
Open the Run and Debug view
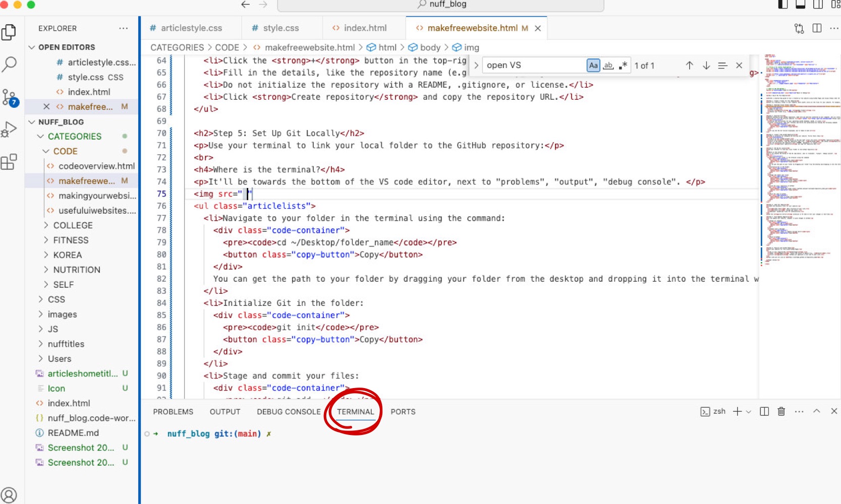click(x=9, y=129)
